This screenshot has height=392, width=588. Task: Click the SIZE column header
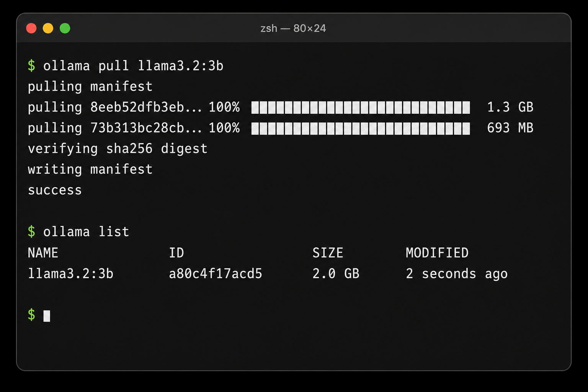click(328, 253)
